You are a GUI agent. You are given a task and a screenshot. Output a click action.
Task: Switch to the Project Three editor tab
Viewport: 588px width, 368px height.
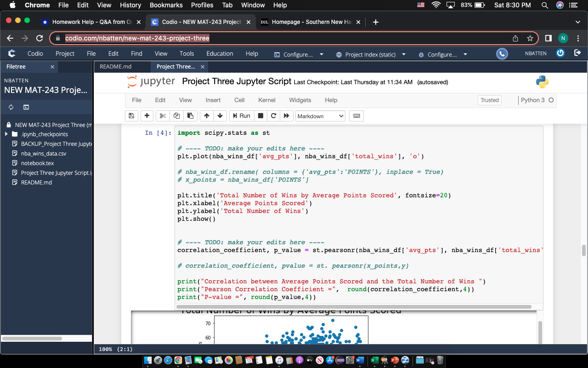point(175,67)
